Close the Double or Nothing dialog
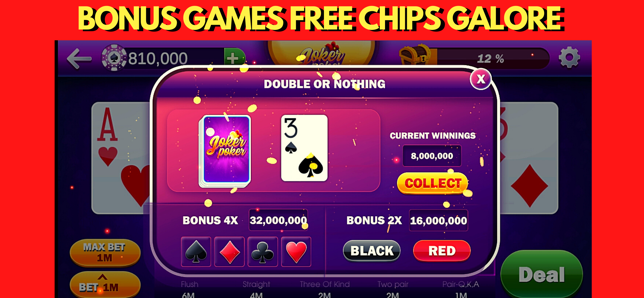The image size is (644, 298). tap(481, 79)
